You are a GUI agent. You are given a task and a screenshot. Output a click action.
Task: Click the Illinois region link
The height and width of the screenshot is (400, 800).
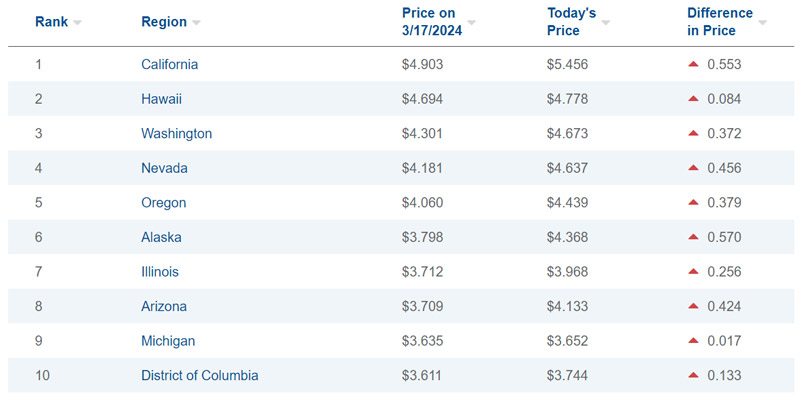coord(160,272)
